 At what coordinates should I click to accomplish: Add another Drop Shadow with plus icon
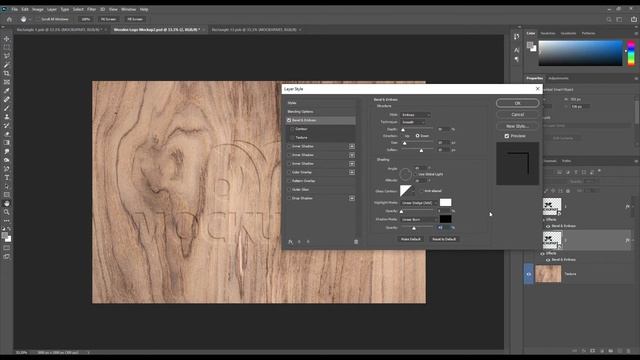click(x=352, y=198)
